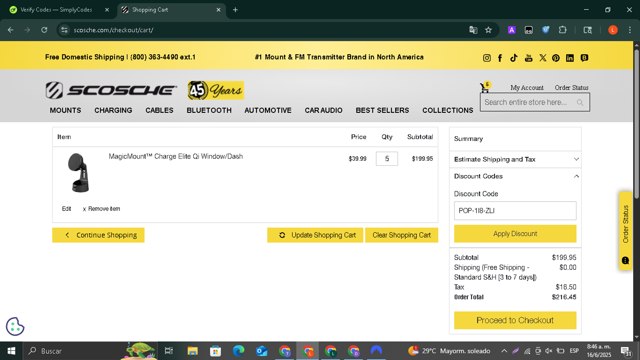
Task: Open BEST SELLERS menu
Action: tap(382, 110)
